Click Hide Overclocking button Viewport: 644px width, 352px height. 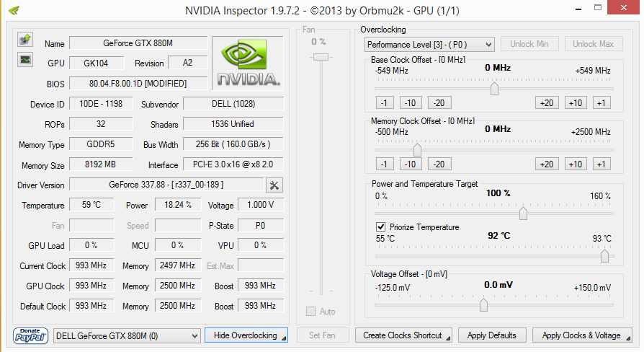[246, 335]
